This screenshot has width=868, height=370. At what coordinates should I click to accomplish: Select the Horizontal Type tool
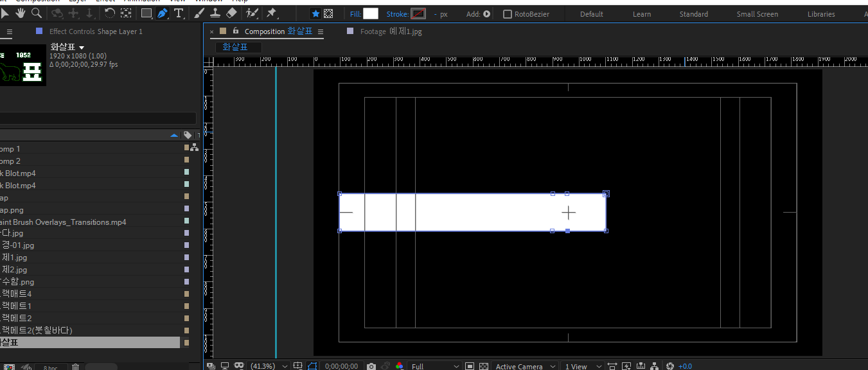(x=179, y=13)
